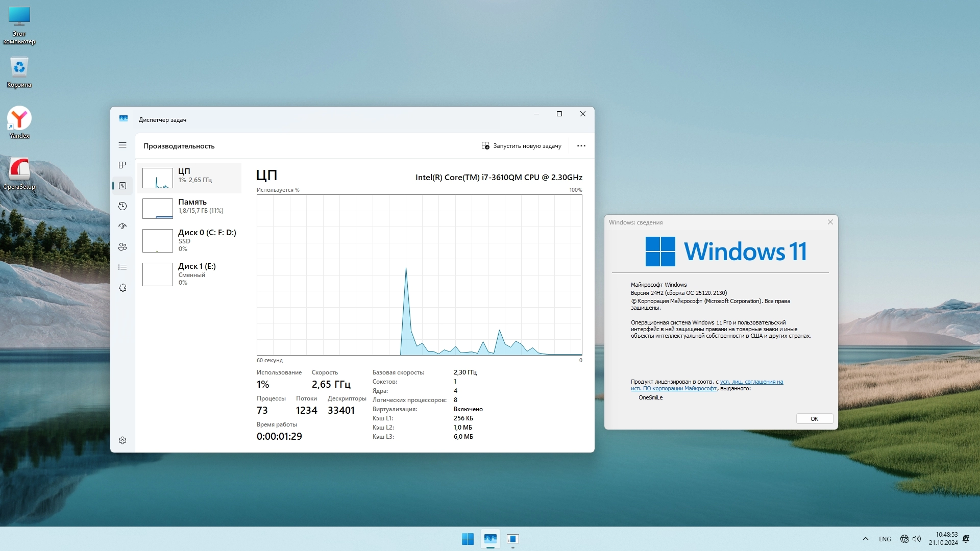Select Диск 0 (C: F: D:) item
The width and height of the screenshot is (980, 551).
pyautogui.click(x=189, y=240)
